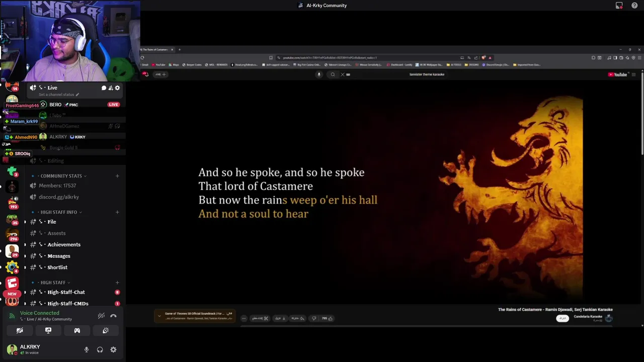The image size is (644, 362).
Task: Click 'lannister theme karaoke' search field
Action: click(x=427, y=74)
